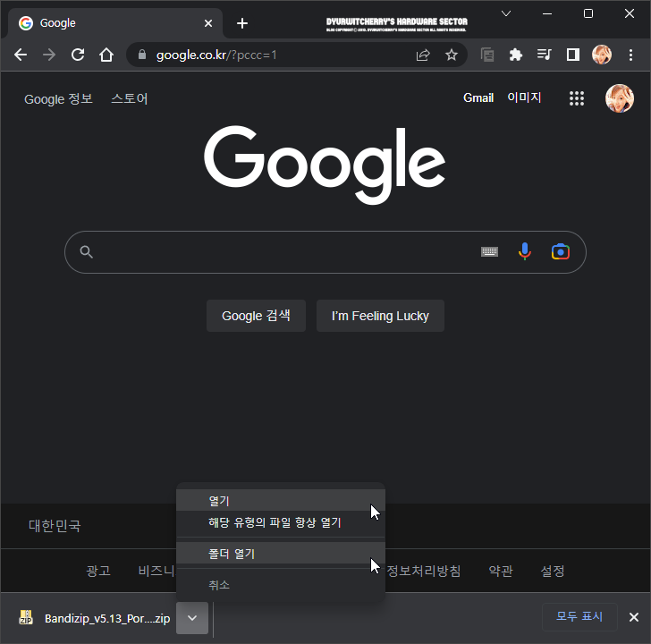Close the downloads bar
651x644 pixels.
tap(633, 617)
